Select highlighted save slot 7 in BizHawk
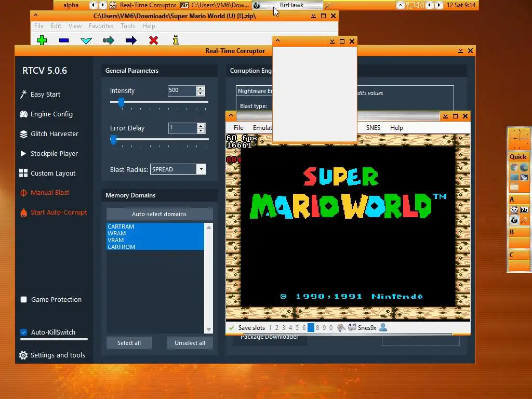This screenshot has width=532, height=399. pyautogui.click(x=311, y=328)
